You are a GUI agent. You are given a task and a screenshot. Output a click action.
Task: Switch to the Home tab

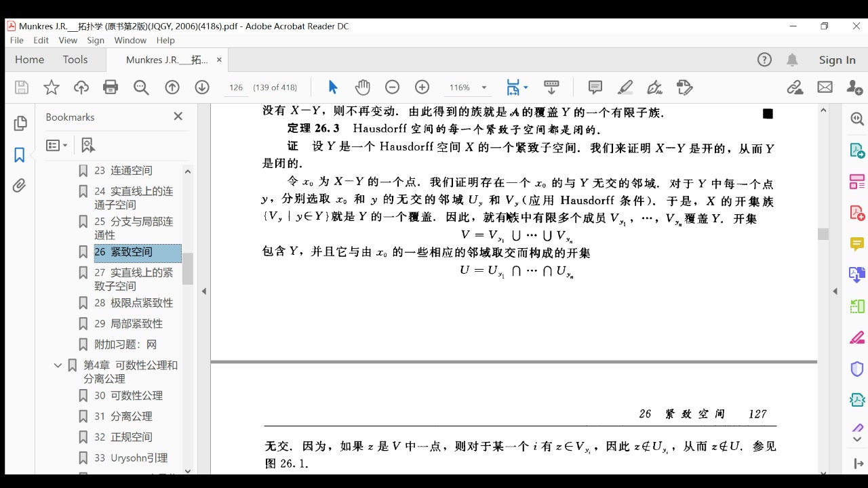click(x=29, y=60)
